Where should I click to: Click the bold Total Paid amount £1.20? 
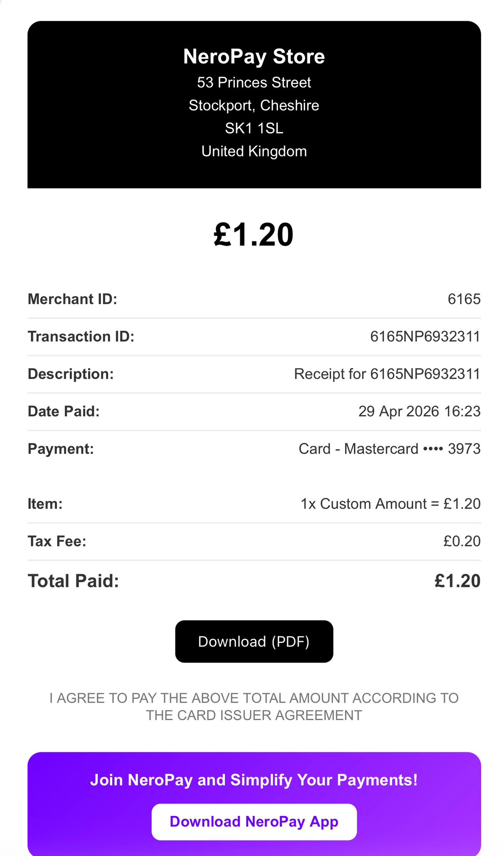point(457,581)
